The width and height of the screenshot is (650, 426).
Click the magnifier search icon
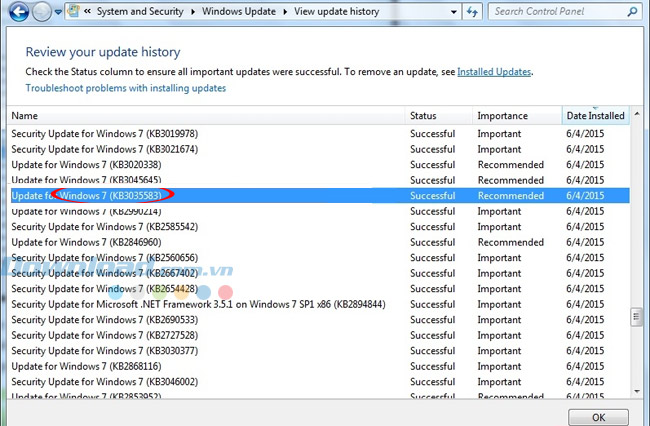point(633,12)
